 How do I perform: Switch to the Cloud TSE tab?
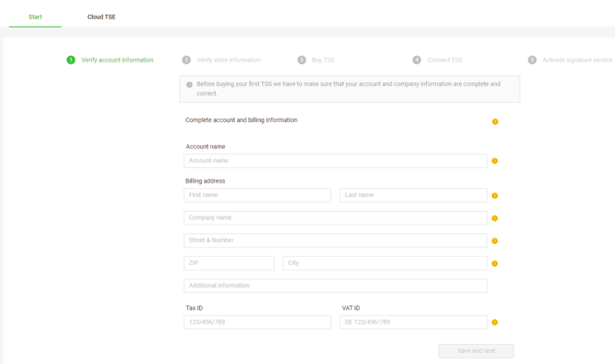(101, 17)
